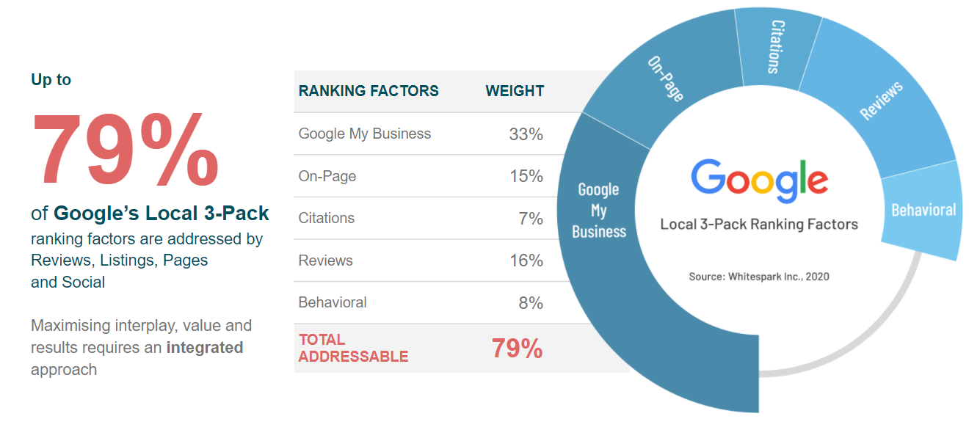Click the WEIGHT column header
This screenshot has width=980, height=441.
tap(515, 91)
